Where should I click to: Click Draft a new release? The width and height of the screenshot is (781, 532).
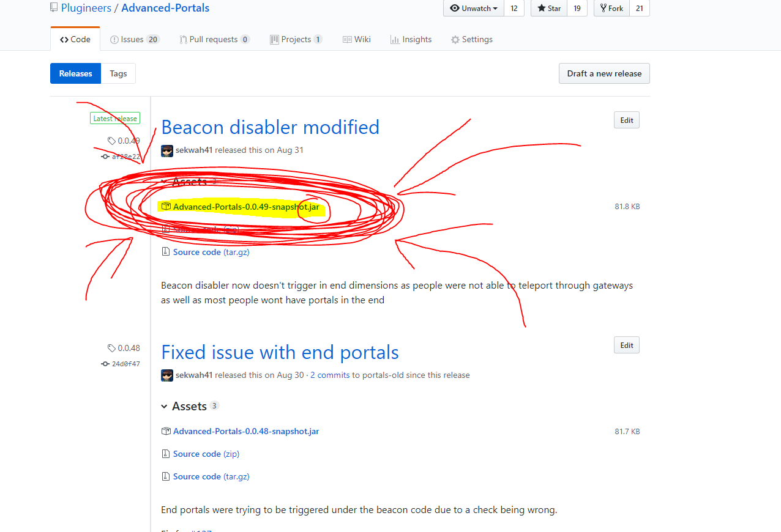tap(604, 73)
